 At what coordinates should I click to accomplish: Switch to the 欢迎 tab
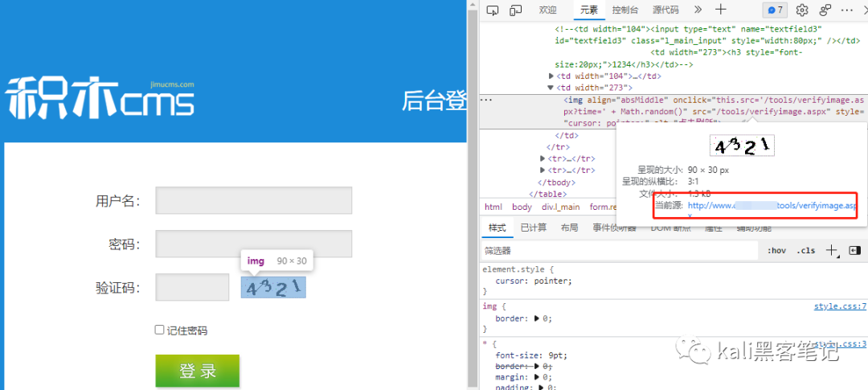click(x=547, y=10)
